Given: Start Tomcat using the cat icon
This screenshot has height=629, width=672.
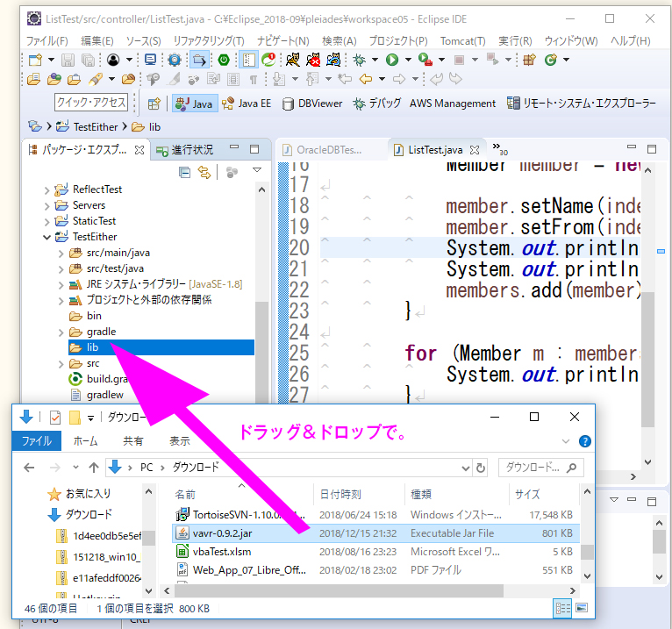Looking at the screenshot, I should coord(293,60).
